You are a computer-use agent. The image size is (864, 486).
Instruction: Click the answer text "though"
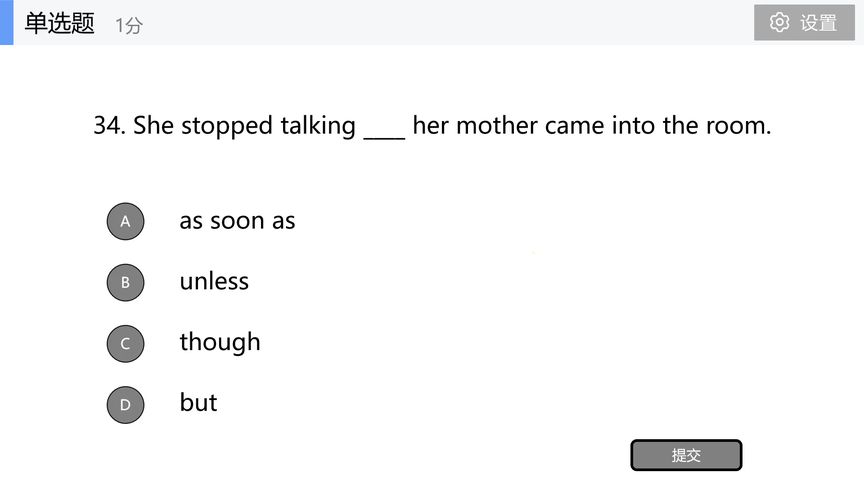[x=220, y=342]
